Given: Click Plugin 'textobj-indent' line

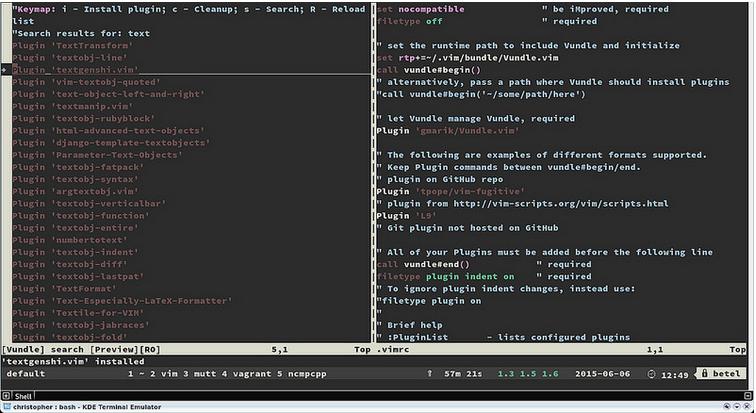Looking at the screenshot, I should tap(75, 252).
